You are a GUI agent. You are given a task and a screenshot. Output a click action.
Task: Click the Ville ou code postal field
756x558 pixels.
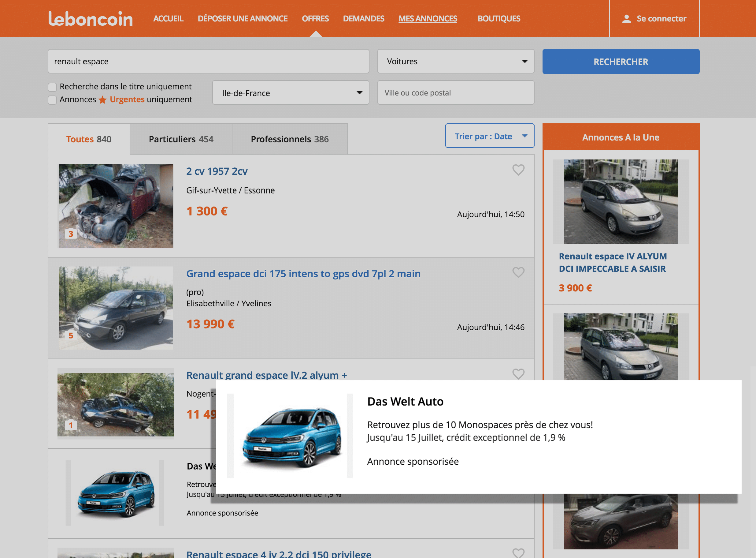[455, 93]
